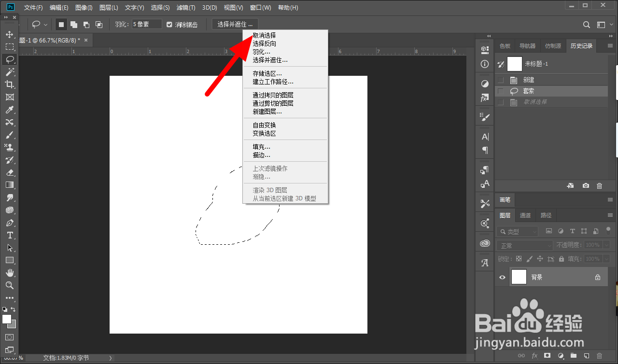This screenshot has height=364, width=618.
Task: Toggle the 消除锯齿 checkbox
Action: click(x=169, y=24)
